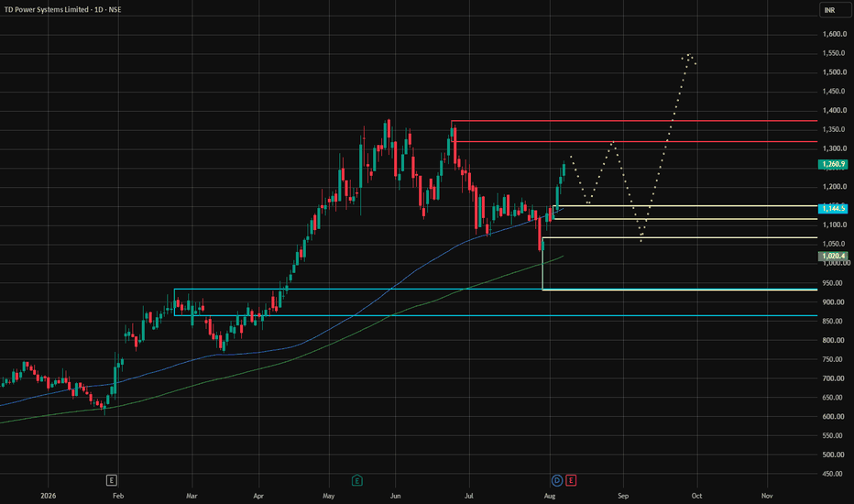Viewport: 854px width, 504px height.
Task: Select the green 1,260.9 current price label
Action: pyautogui.click(x=833, y=164)
